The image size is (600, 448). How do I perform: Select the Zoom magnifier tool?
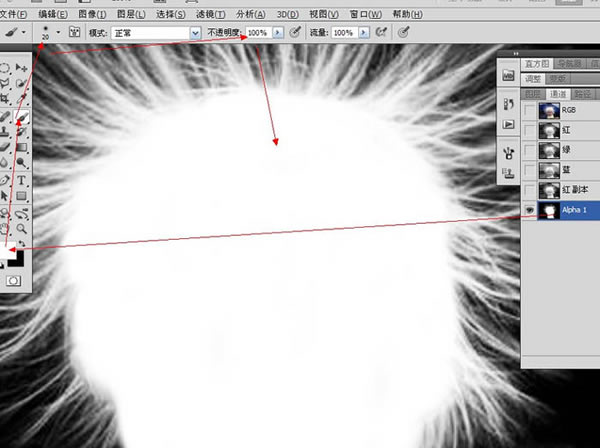pos(22,227)
